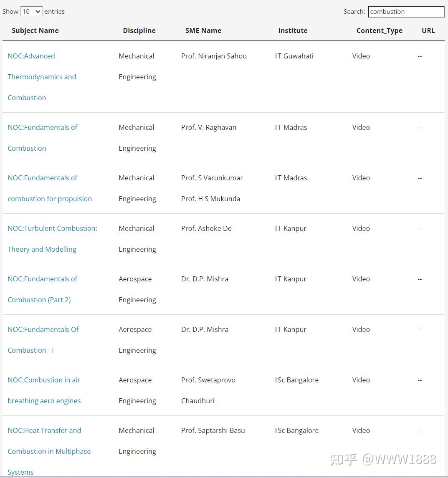Sort table by Subject Name column
This screenshot has width=448, height=478.
(x=35, y=30)
